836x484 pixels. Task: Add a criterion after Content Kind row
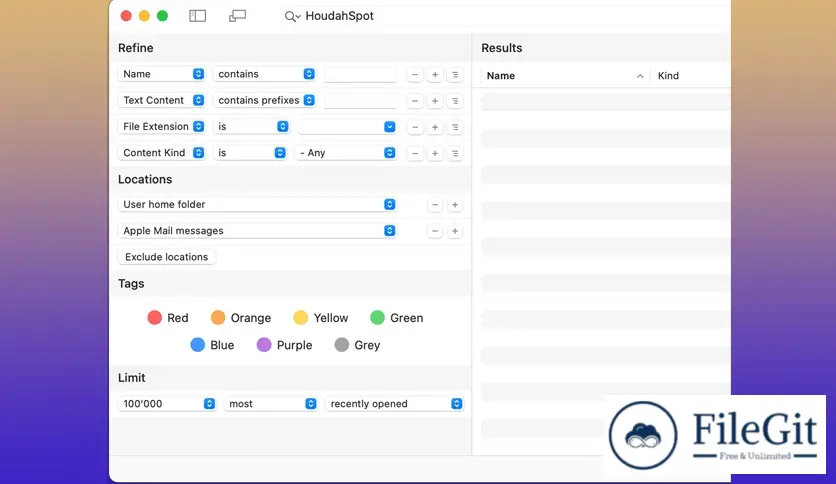tap(435, 153)
